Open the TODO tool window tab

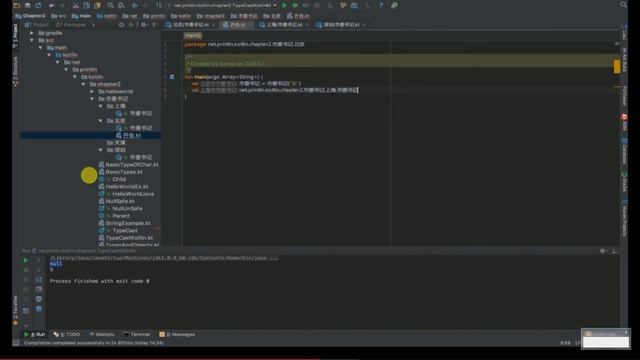[67, 334]
